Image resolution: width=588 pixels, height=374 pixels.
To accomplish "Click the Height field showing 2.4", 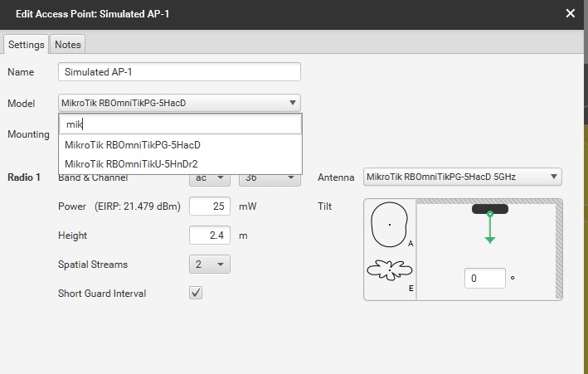I will coord(210,236).
